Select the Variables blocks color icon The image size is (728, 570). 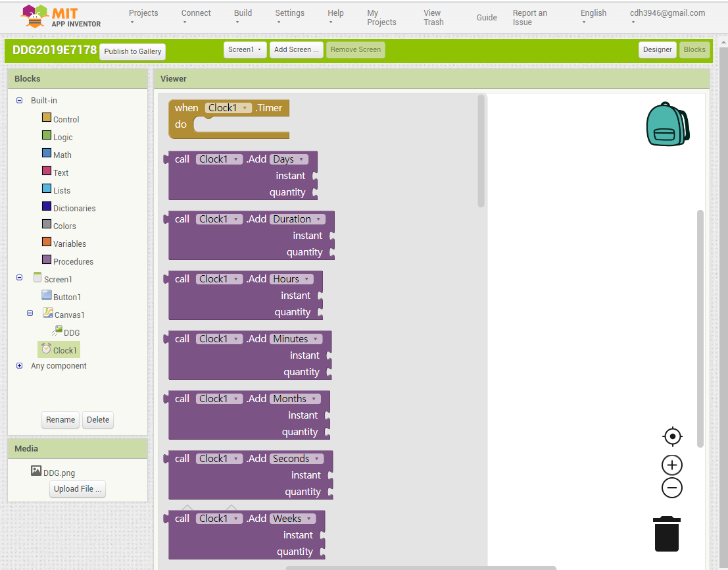point(47,242)
